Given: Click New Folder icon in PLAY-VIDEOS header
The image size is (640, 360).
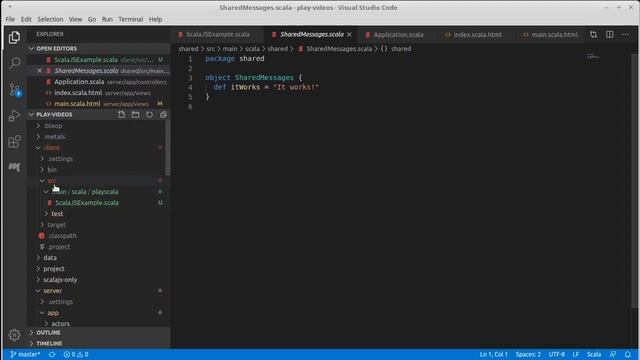Looking at the screenshot, I should [x=136, y=115].
